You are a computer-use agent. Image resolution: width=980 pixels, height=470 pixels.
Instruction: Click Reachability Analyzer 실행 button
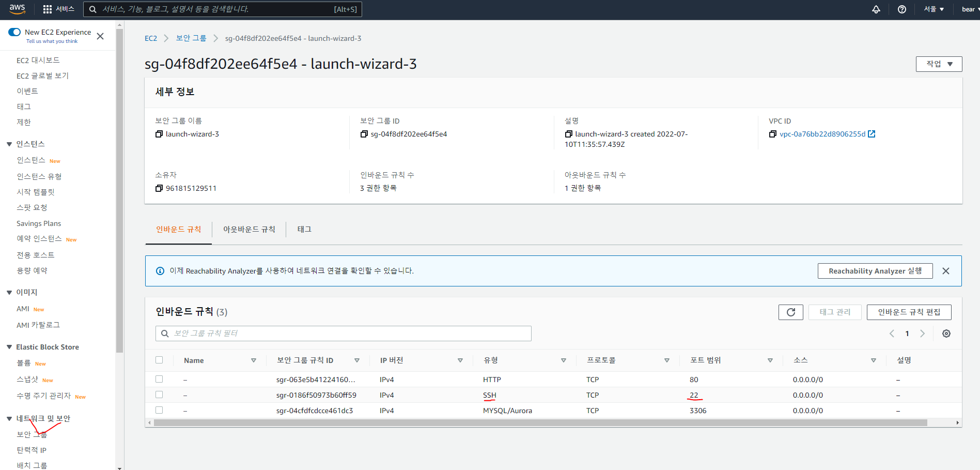tap(875, 271)
